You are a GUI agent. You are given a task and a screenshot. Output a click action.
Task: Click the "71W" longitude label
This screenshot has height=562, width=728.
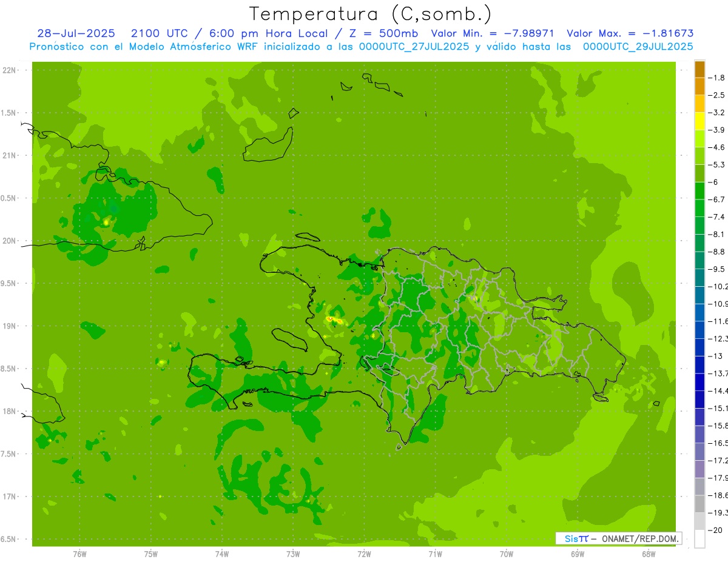[x=435, y=554]
